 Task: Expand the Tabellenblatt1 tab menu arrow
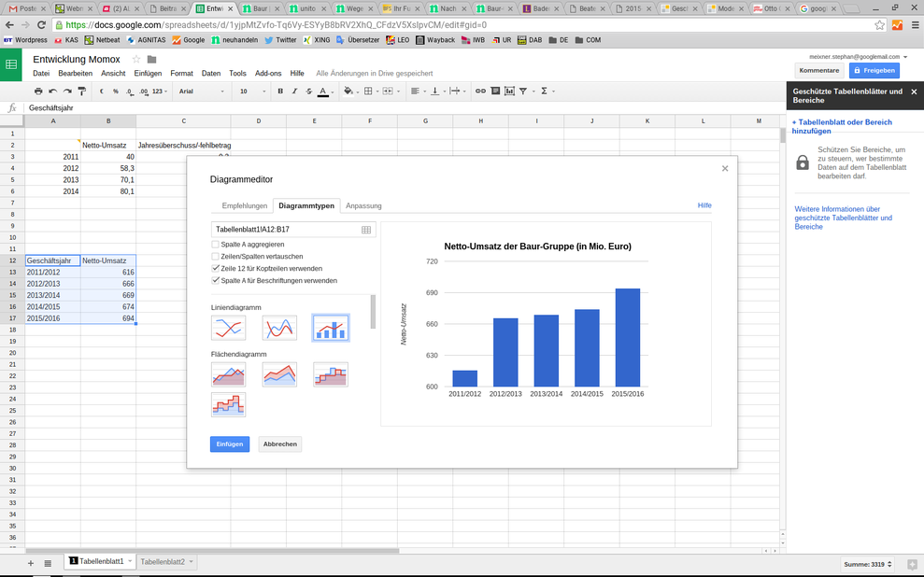130,561
